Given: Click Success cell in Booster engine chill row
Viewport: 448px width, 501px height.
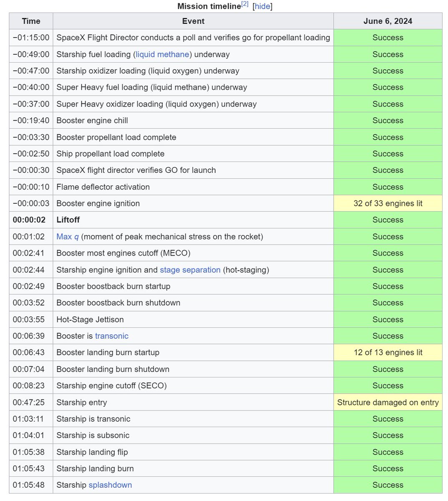Looking at the screenshot, I should pyautogui.click(x=388, y=121).
